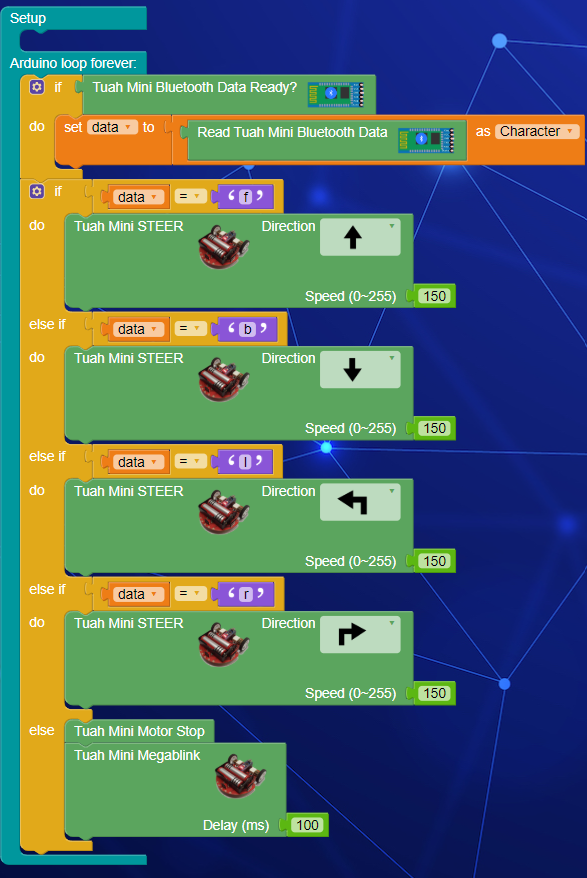The width and height of the screenshot is (587, 878).
Task: Edit character field 'b'
Action: pyautogui.click(x=247, y=329)
